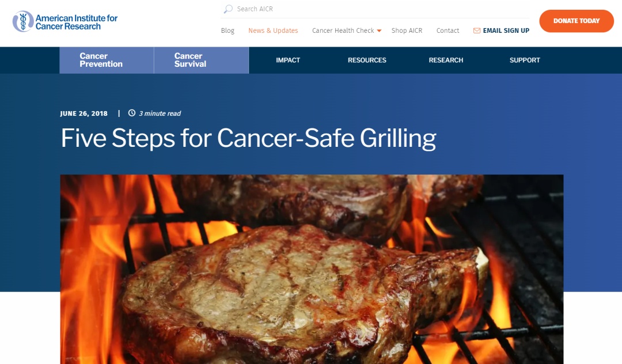Screen dimensions: 622x364
Task: Click the grilled steak article image
Action: [312, 269]
